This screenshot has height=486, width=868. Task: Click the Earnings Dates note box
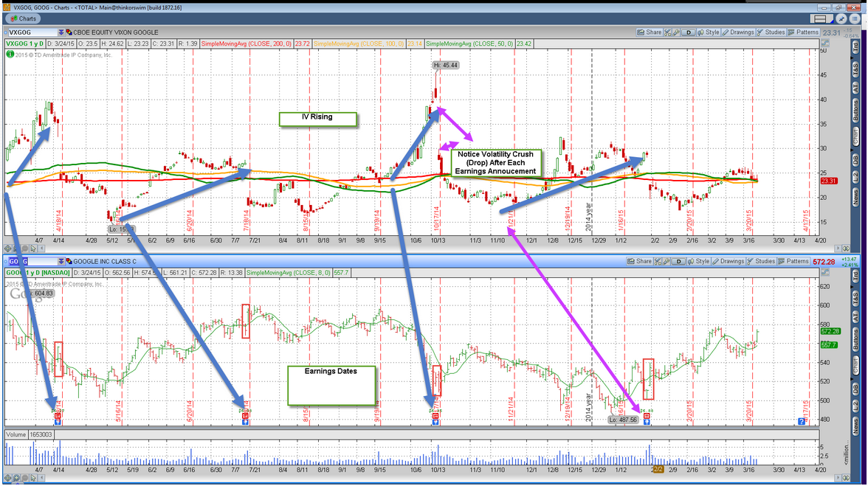click(331, 385)
